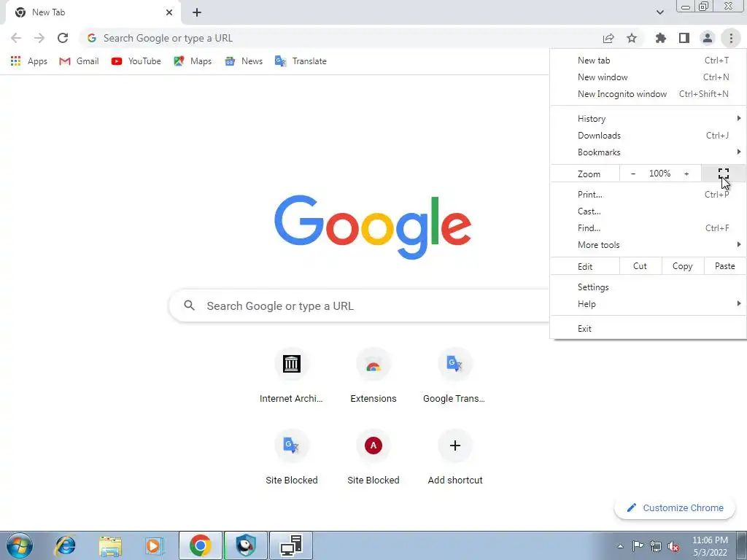The image size is (747, 560).
Task: Open Settings from the menu
Action: pyautogui.click(x=648, y=287)
